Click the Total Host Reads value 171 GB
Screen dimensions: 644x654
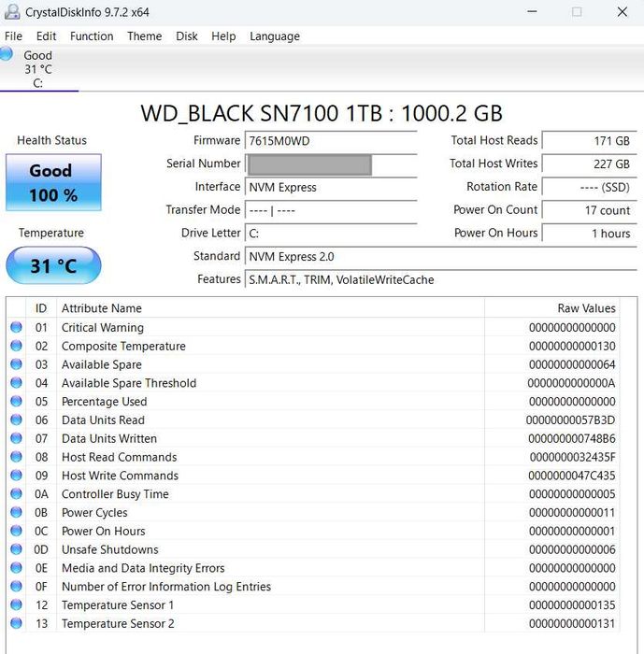click(x=590, y=140)
